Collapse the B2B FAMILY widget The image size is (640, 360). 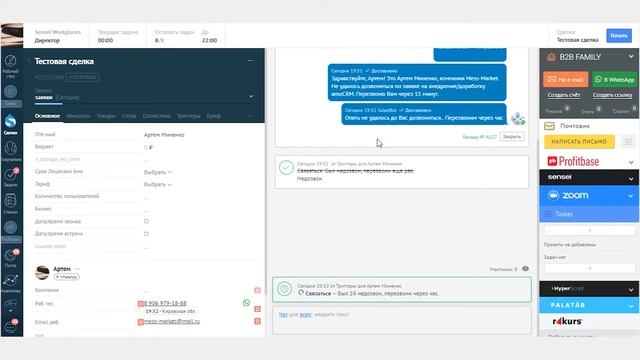pos(631,57)
